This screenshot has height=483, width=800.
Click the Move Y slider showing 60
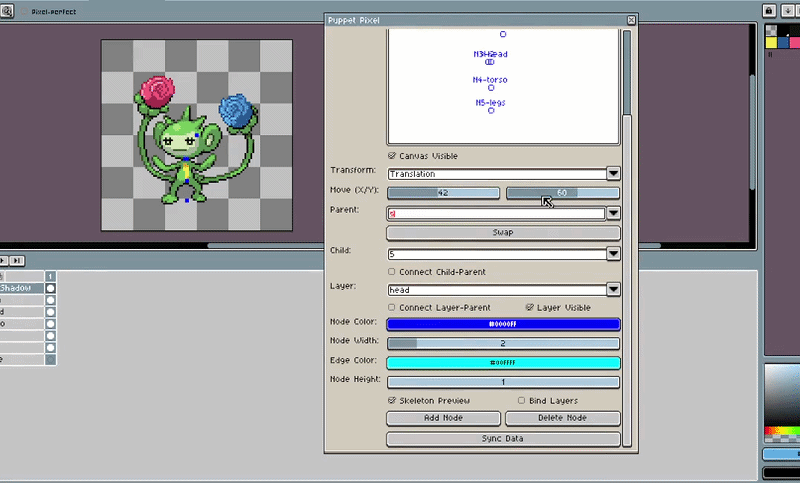563,193
